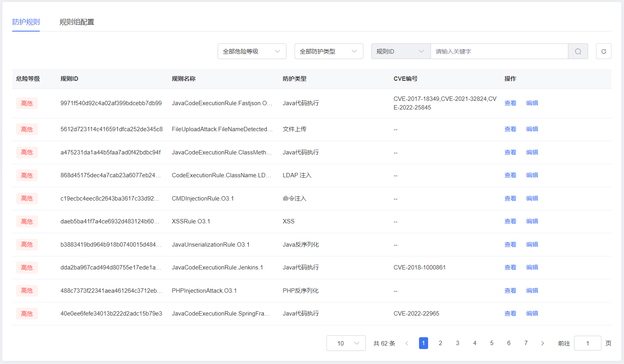Click CVE-2018-1000861 cell

[419, 267]
